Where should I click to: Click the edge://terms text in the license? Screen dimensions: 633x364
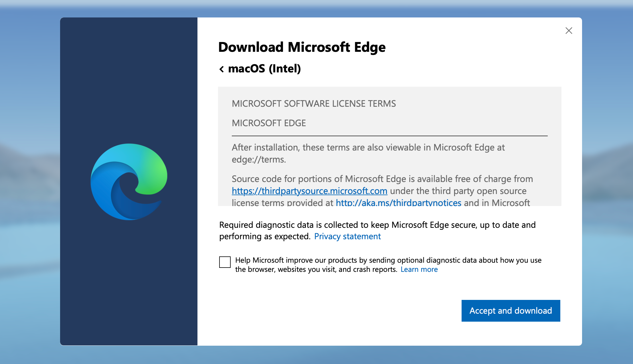[259, 159]
